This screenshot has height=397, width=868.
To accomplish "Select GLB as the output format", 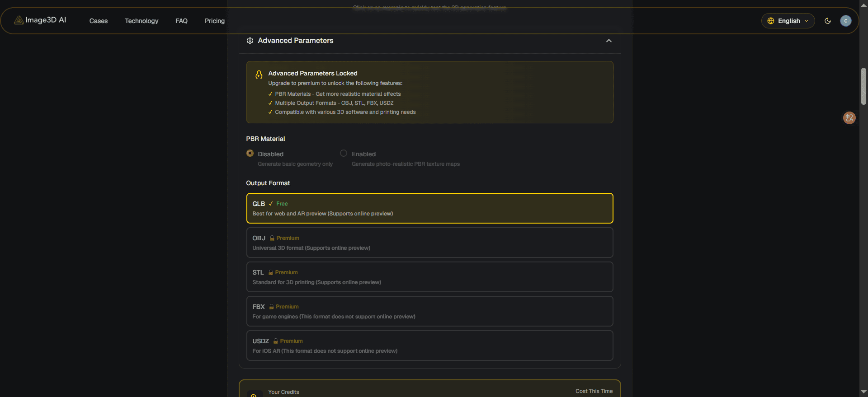I will 429,208.
